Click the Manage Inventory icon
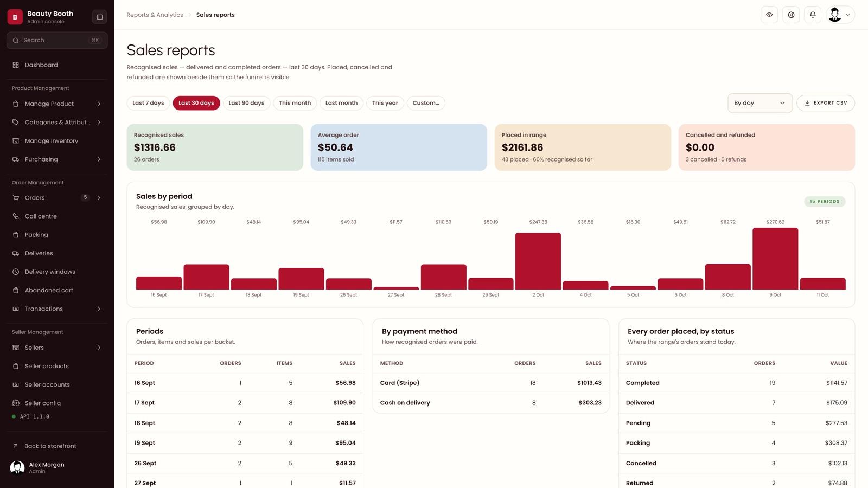 pos(16,141)
